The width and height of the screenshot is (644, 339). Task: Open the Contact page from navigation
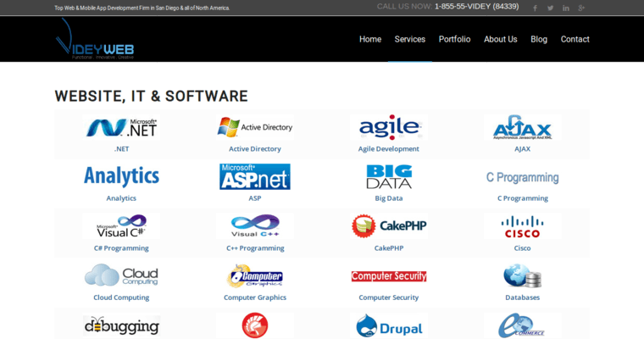[x=575, y=39]
